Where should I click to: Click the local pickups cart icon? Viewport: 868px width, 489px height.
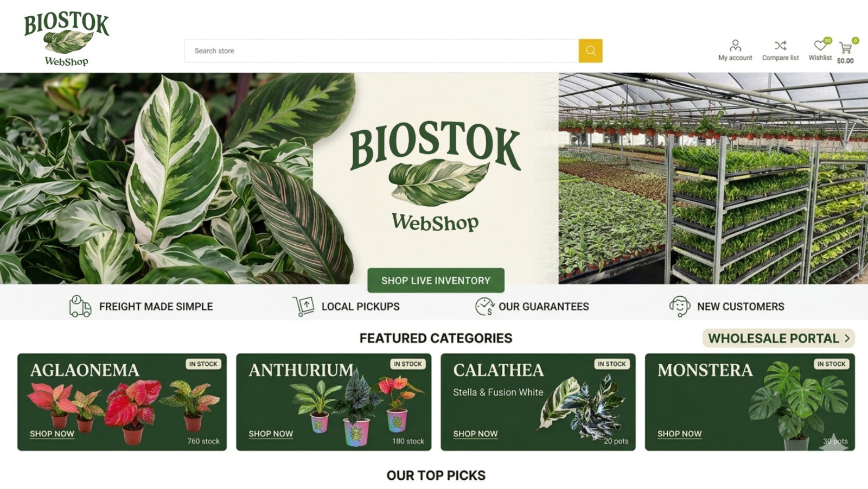coord(303,306)
